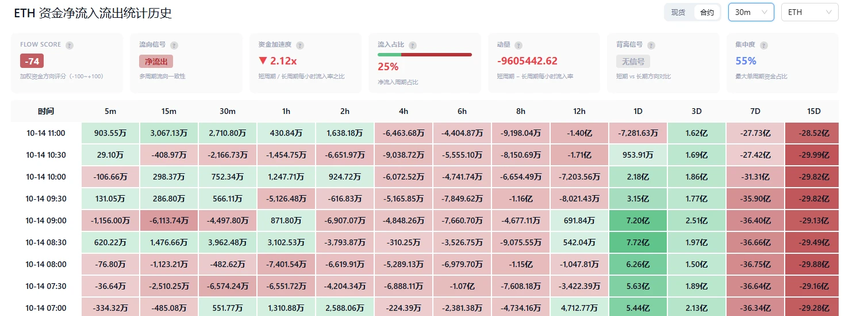Click the help icon beside 背离信号
The height and width of the screenshot is (316, 868).
[651, 45]
